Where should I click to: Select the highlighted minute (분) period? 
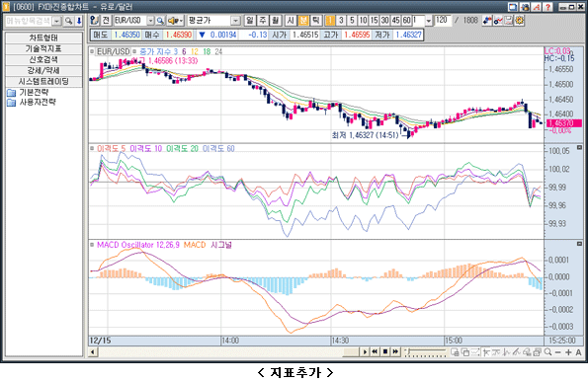click(x=303, y=20)
